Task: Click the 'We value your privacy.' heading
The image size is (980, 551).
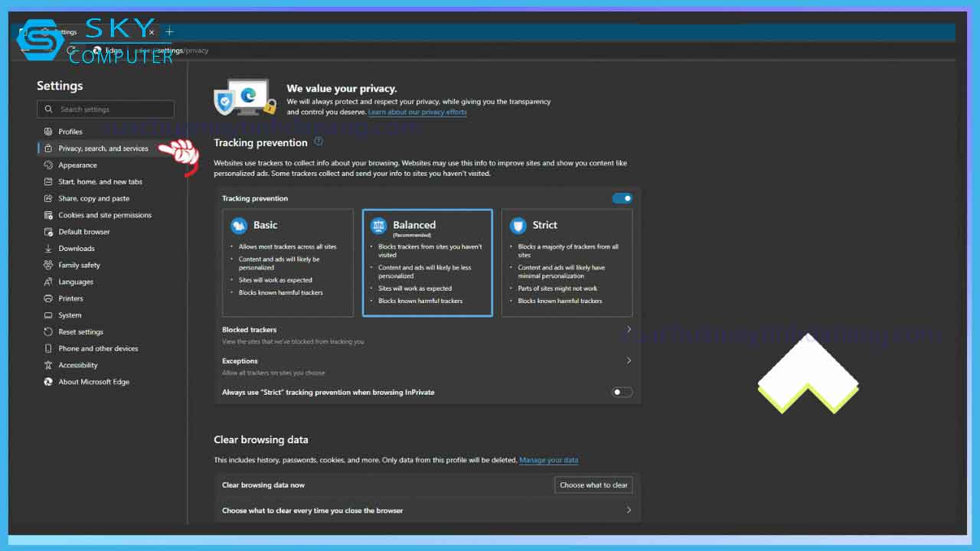Action: [x=342, y=89]
